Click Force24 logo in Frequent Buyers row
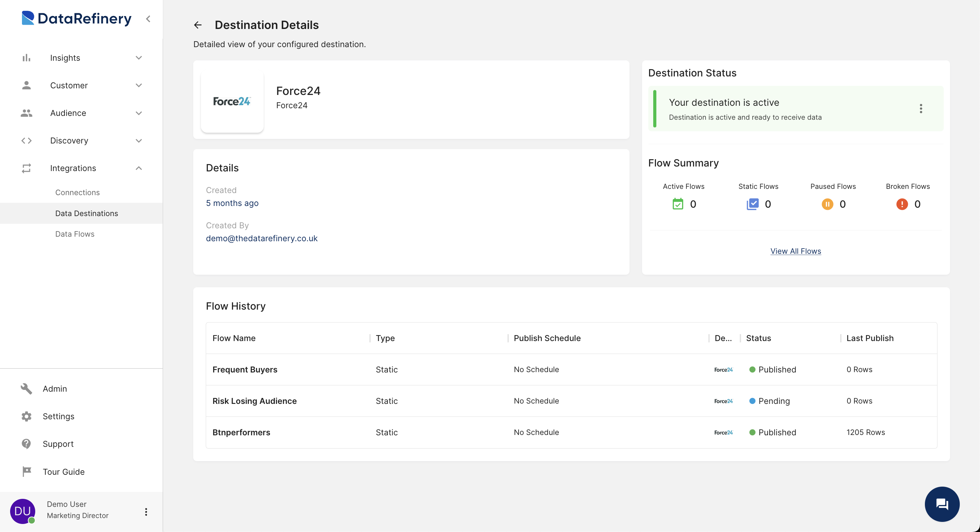This screenshot has width=980, height=532. [x=723, y=369]
